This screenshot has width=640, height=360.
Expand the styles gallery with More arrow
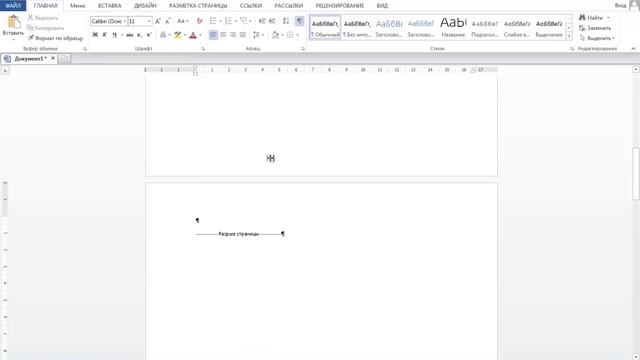[569, 36]
